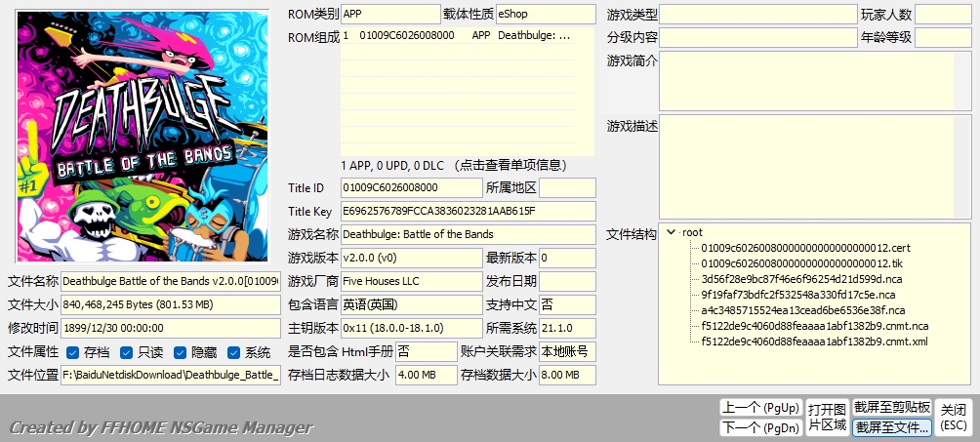Viewport: 980px width, 442px height.
Task: Click the Title Key field value
Action: (469, 212)
